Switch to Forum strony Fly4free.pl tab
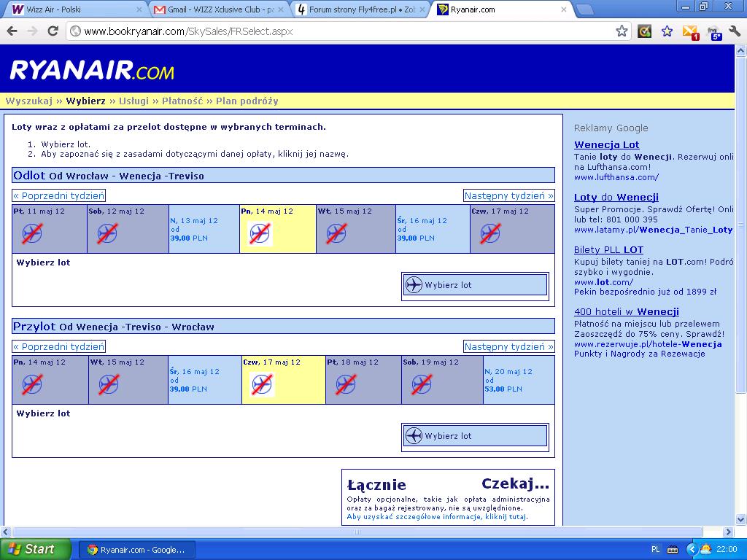Viewport: 747px width, 560px height. [x=361, y=9]
